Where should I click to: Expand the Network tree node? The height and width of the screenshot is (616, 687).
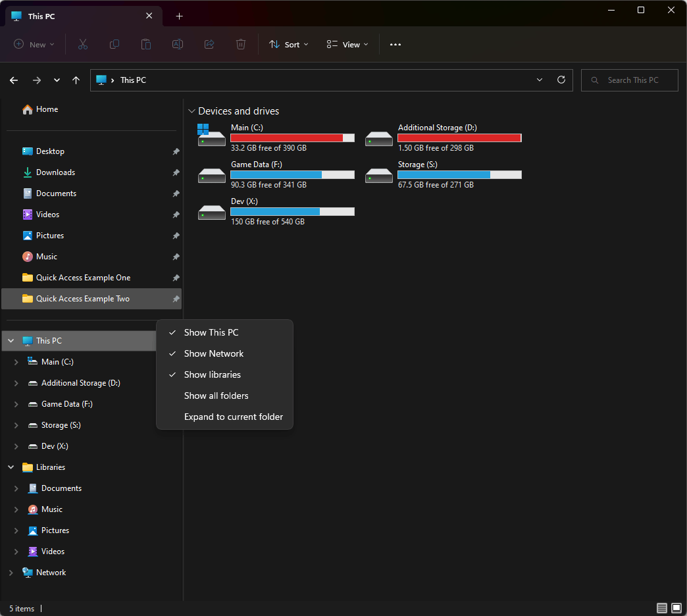11,572
